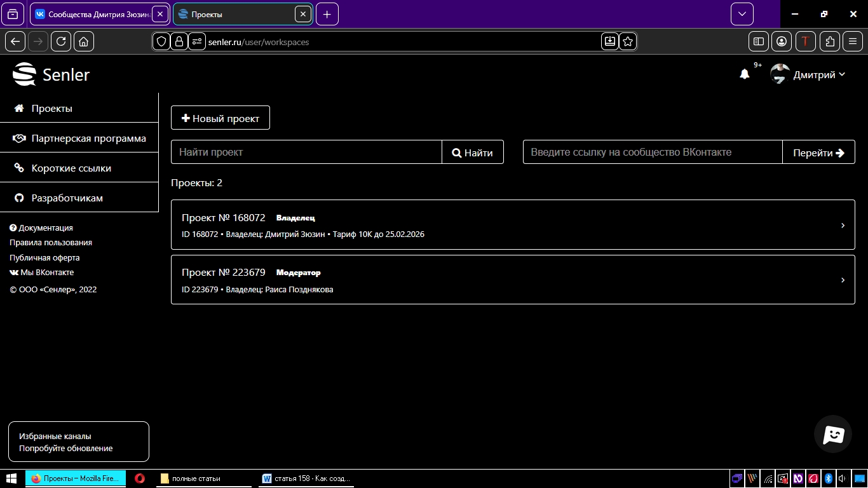The height and width of the screenshot is (488, 868).
Task: Click the Новый проект button
Action: 220,118
